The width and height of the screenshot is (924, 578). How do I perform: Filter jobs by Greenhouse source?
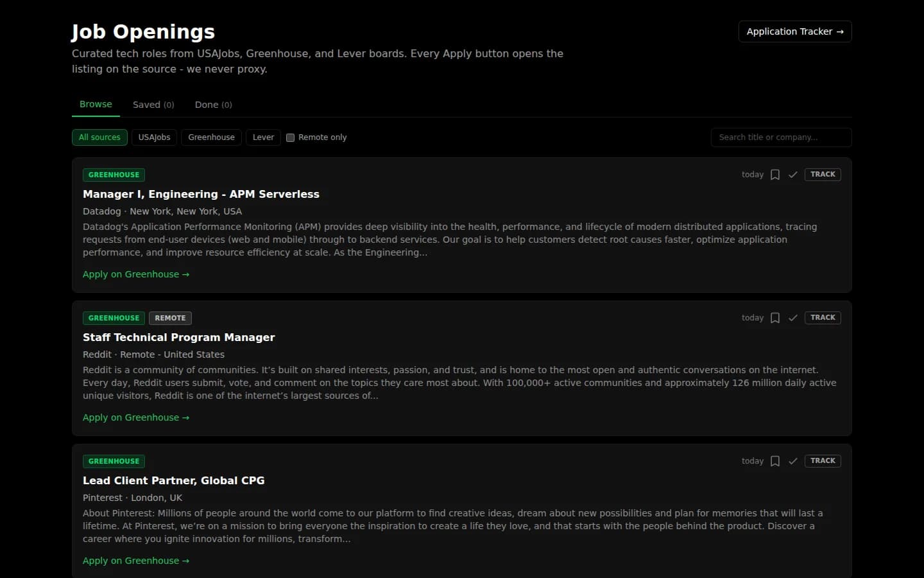pyautogui.click(x=211, y=137)
